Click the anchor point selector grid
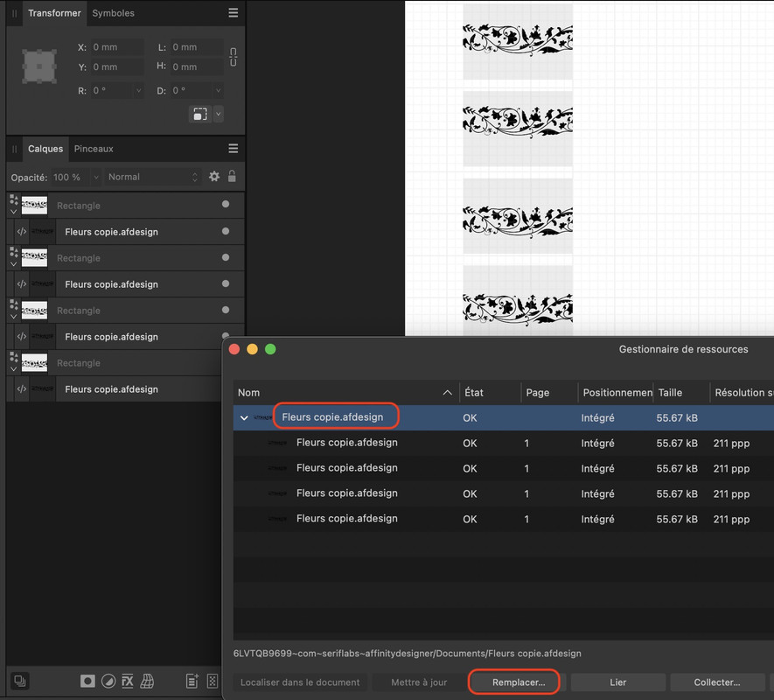Screen dimensions: 774x700 point(39,66)
